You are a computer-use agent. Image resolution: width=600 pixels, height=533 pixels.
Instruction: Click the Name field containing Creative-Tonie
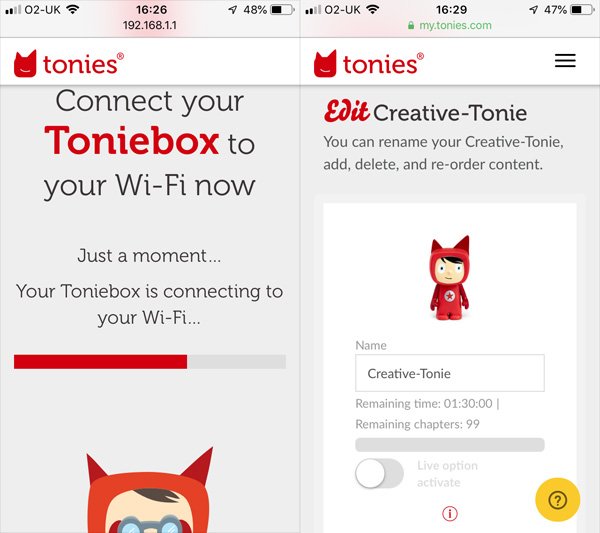450,373
